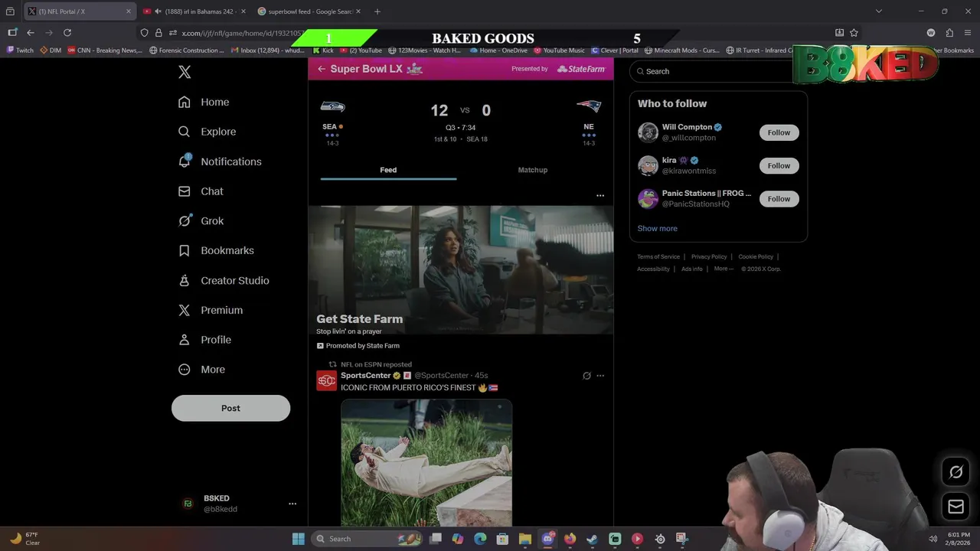Screen dimensions: 980x551
Task: Open Profile in the sidebar
Action: click(204, 340)
